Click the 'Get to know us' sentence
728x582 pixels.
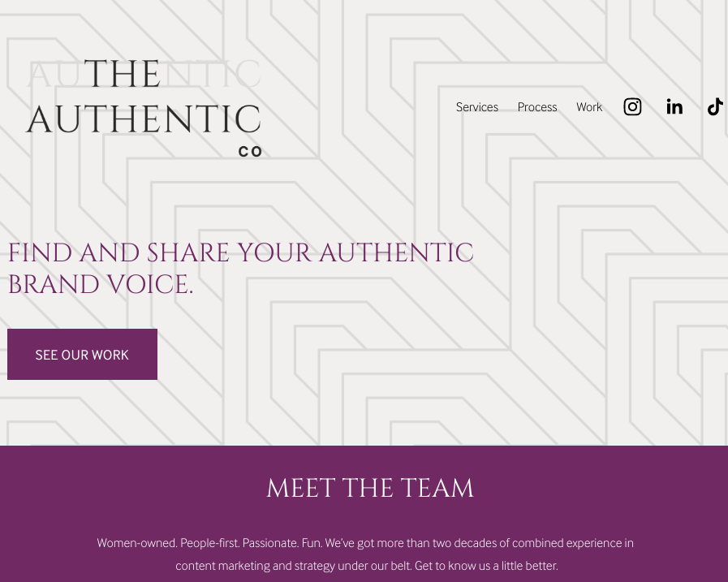486,566
